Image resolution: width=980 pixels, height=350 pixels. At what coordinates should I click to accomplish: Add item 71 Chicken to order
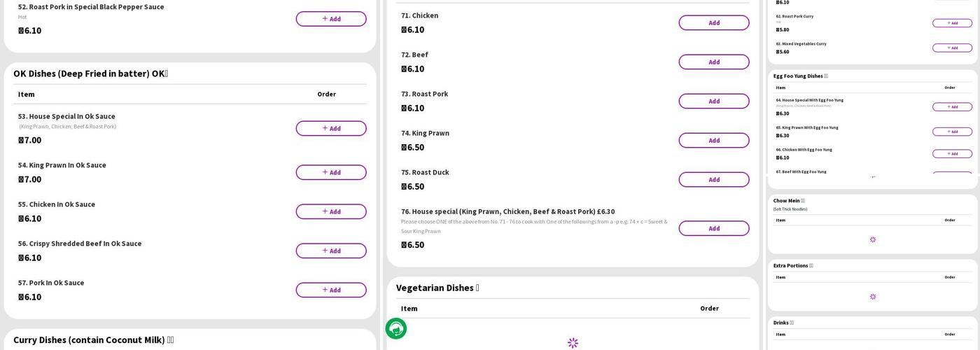(x=713, y=22)
